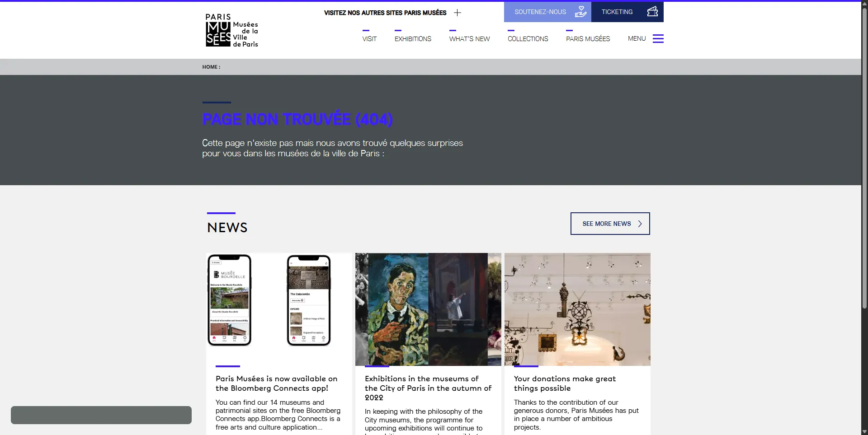Open the Bloomberg Connects app article headline
Viewport: 868px width, 435px height.
pyautogui.click(x=276, y=384)
